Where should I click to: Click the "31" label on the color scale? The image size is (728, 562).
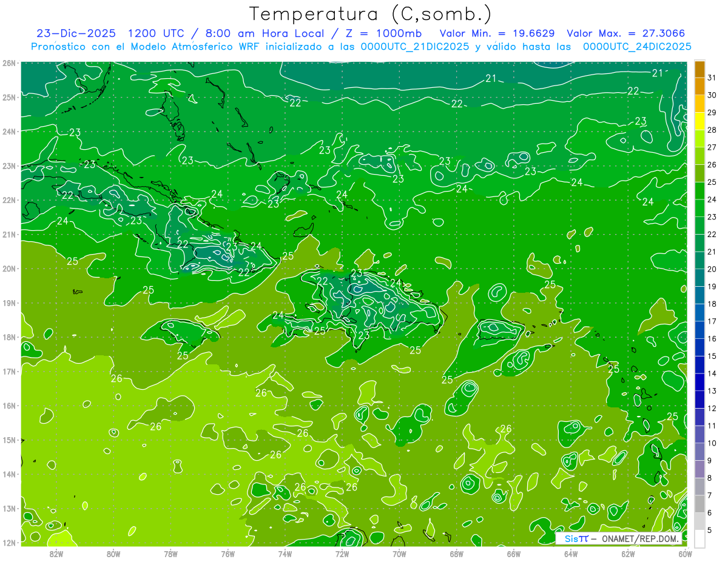(712, 78)
